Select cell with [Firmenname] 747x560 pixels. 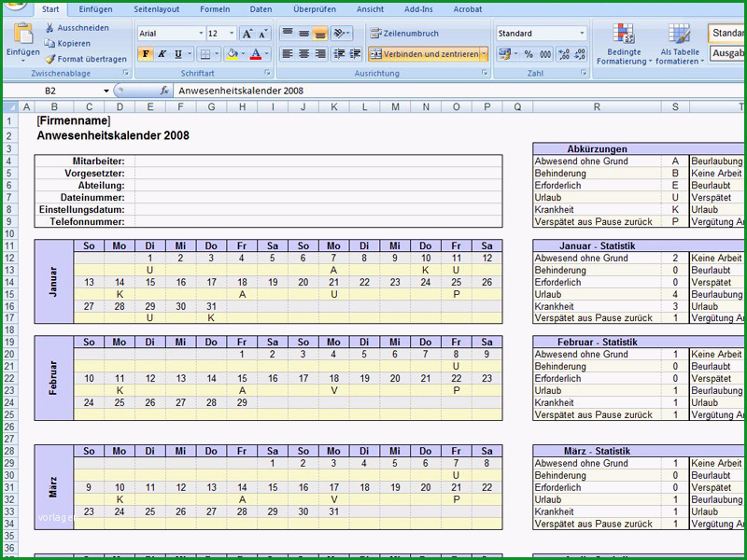[x=74, y=121]
